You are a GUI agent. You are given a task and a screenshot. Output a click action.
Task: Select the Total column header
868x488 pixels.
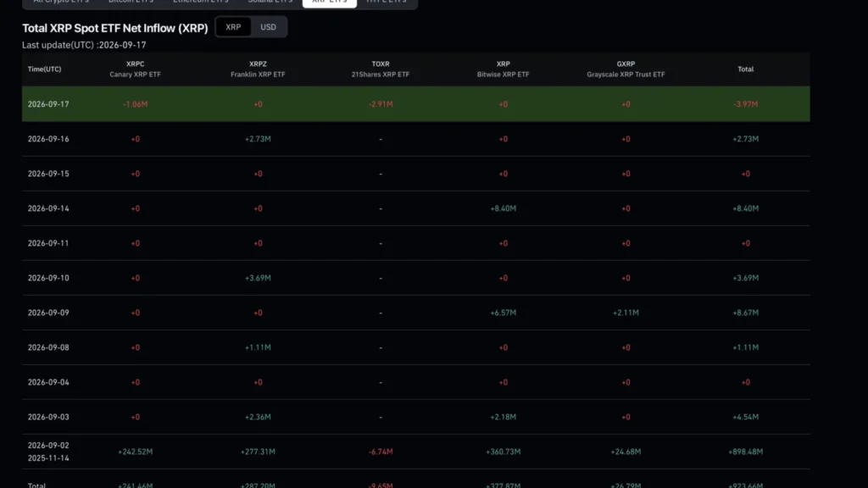coord(746,69)
